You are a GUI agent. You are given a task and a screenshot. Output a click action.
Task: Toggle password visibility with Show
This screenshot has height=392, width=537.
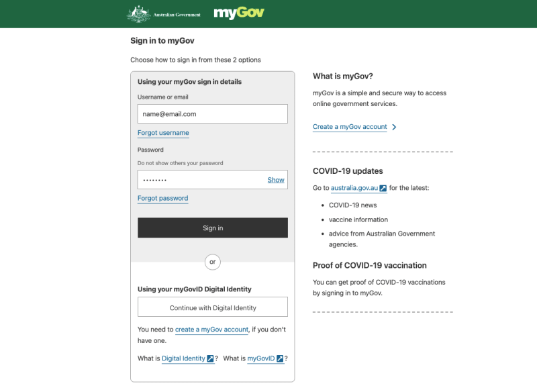[x=276, y=180]
